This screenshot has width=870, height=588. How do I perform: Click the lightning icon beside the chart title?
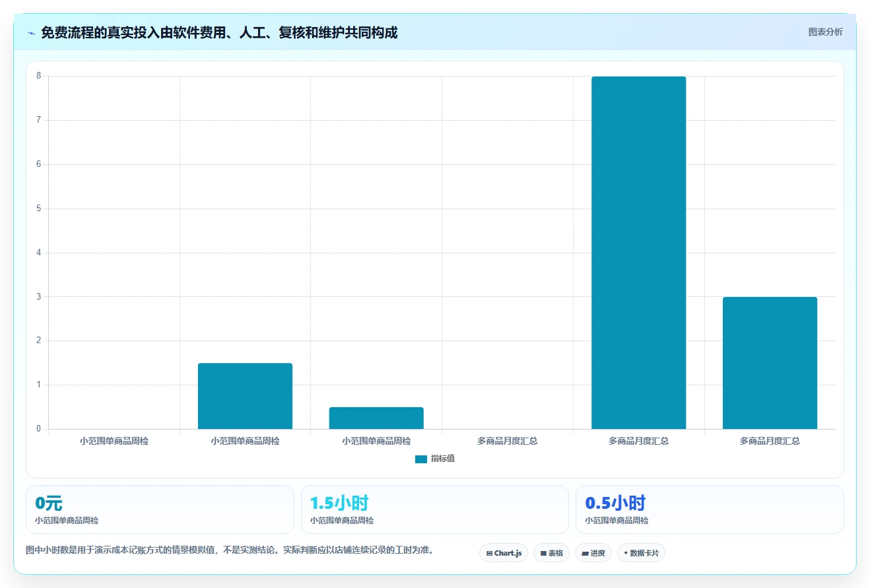pyautogui.click(x=31, y=33)
